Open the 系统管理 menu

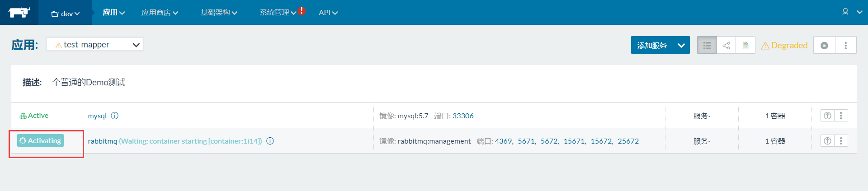[278, 13]
